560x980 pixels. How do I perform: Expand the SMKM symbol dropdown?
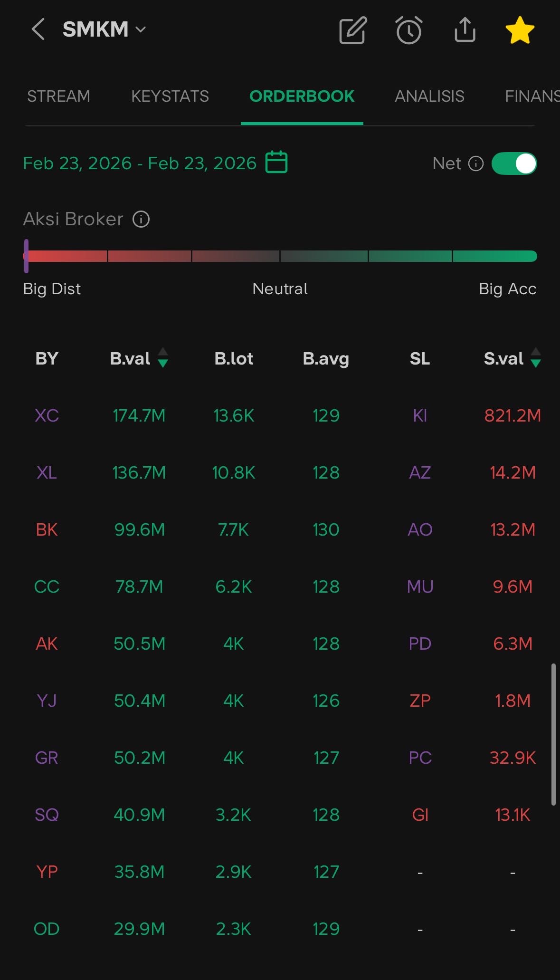141,29
